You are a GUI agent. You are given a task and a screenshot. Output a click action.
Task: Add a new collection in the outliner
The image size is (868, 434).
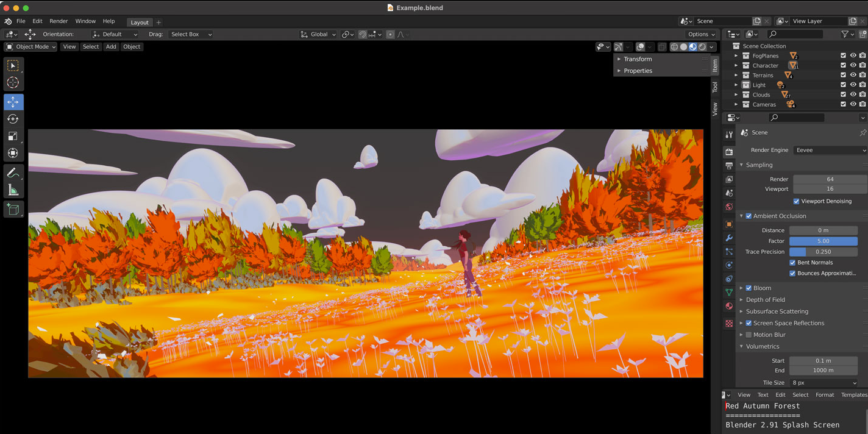click(863, 35)
